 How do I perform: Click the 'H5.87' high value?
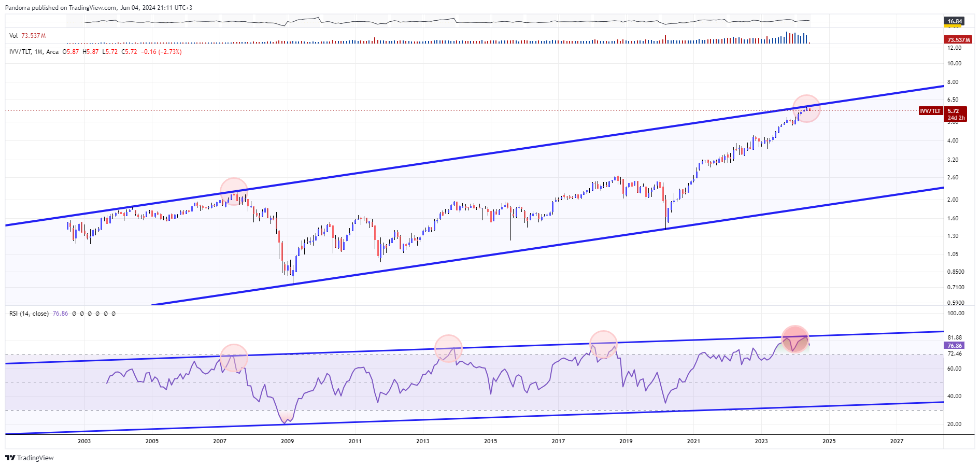(x=90, y=52)
